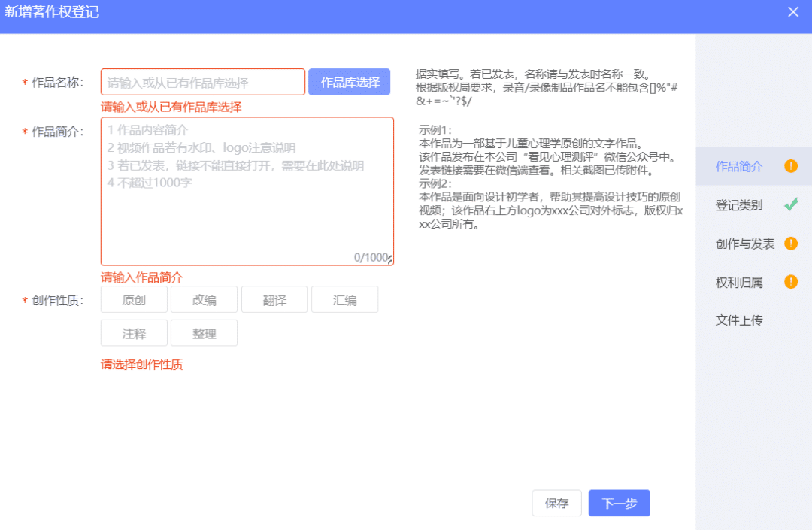812x530 pixels.
Task: Switch to the 文件上传 step
Action: point(738,320)
